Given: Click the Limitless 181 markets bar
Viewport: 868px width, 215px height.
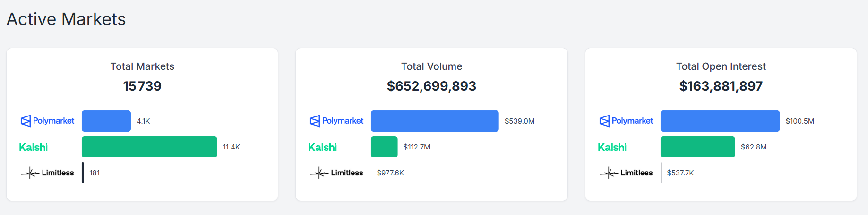Looking at the screenshot, I should (x=83, y=173).
